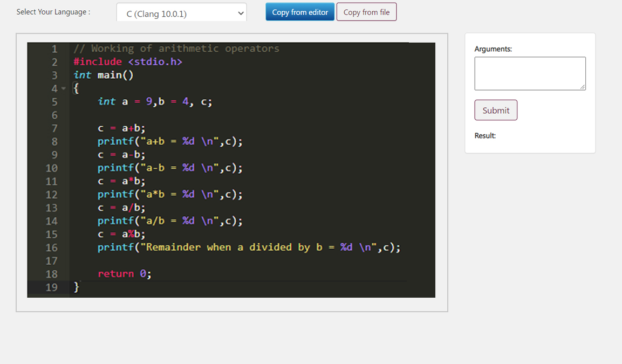Click the closing brace on line 19
Image resolution: width=622 pixels, height=364 pixels.
click(77, 287)
